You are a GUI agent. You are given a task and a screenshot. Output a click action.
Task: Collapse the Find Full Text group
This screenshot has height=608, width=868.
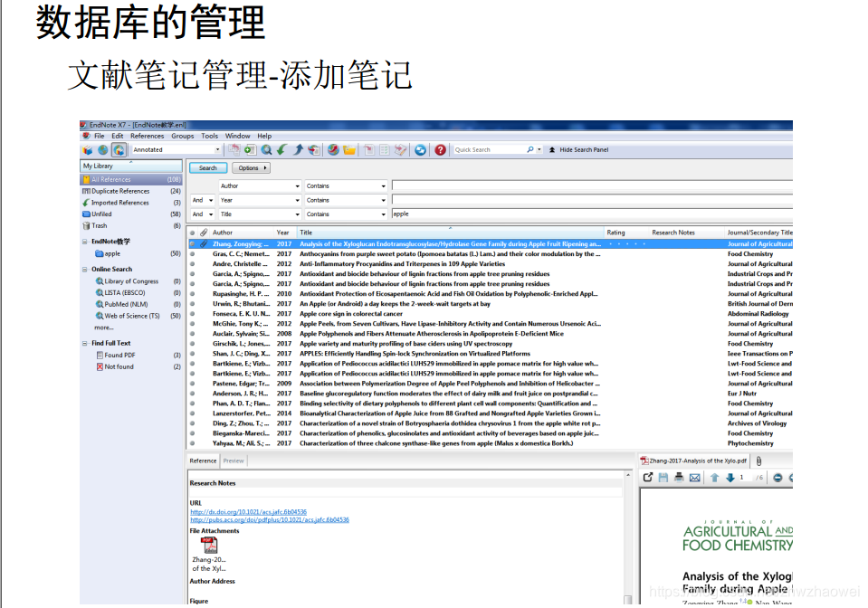85,344
